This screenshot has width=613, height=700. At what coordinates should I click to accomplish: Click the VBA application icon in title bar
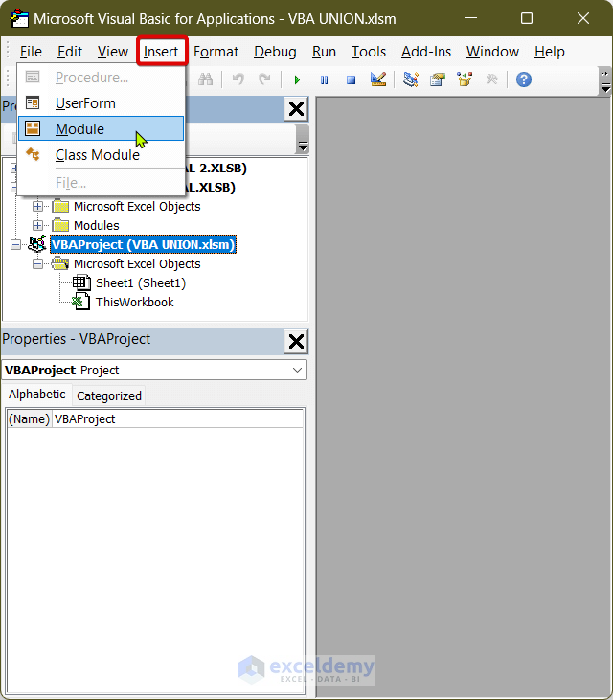[19, 19]
